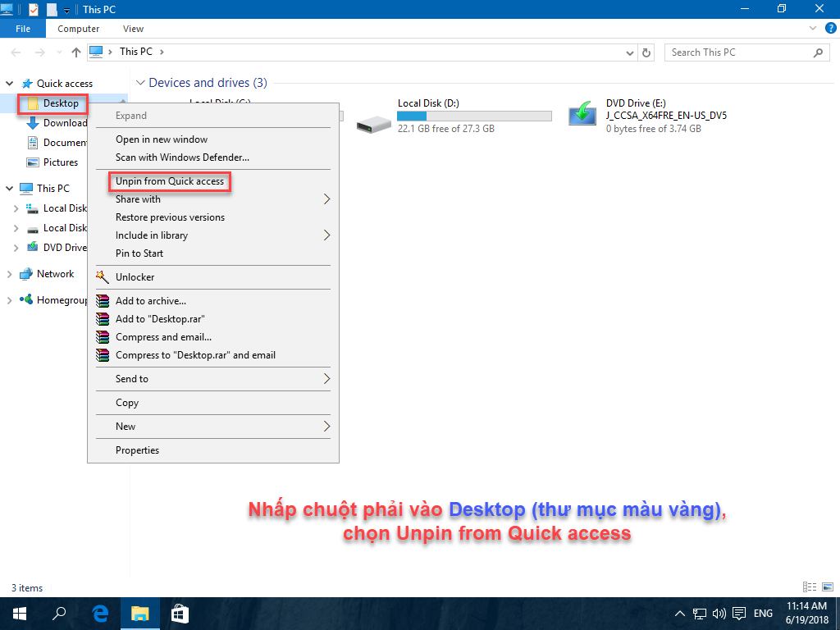Expand Local Disk C in the sidebar tree
The image size is (840, 630).
click(16, 208)
